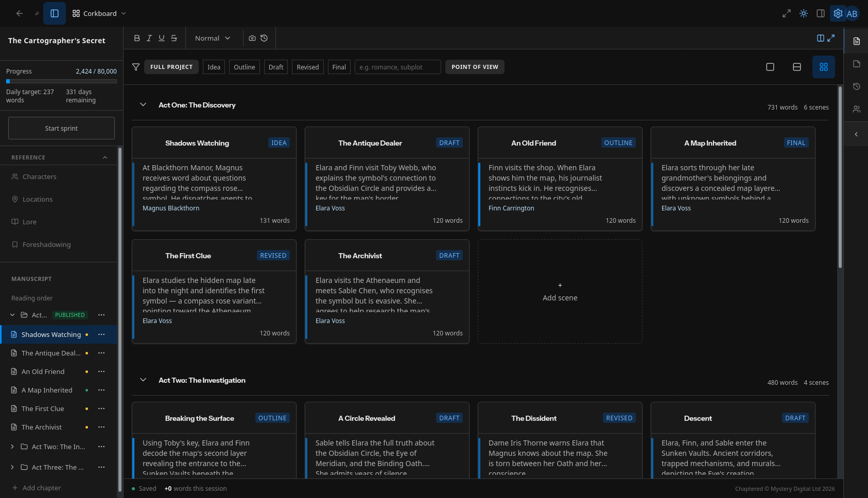Click the Add scene placeholder card
This screenshot has height=498, width=868.
560,292
